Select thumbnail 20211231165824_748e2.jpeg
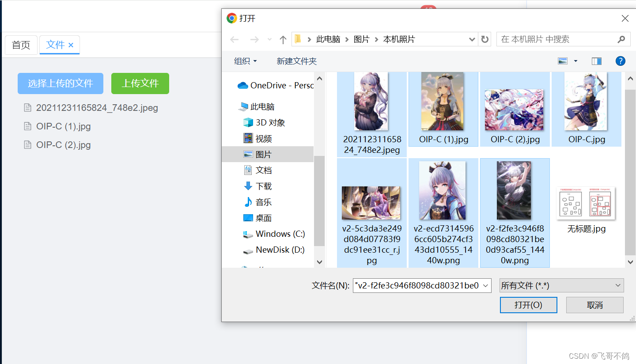 click(x=372, y=114)
